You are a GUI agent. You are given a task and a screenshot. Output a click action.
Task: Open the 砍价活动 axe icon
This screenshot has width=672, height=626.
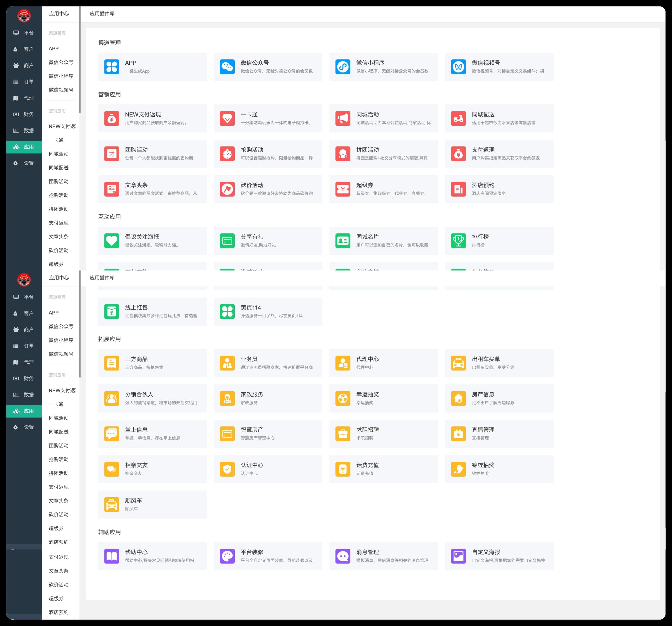pos(227,189)
